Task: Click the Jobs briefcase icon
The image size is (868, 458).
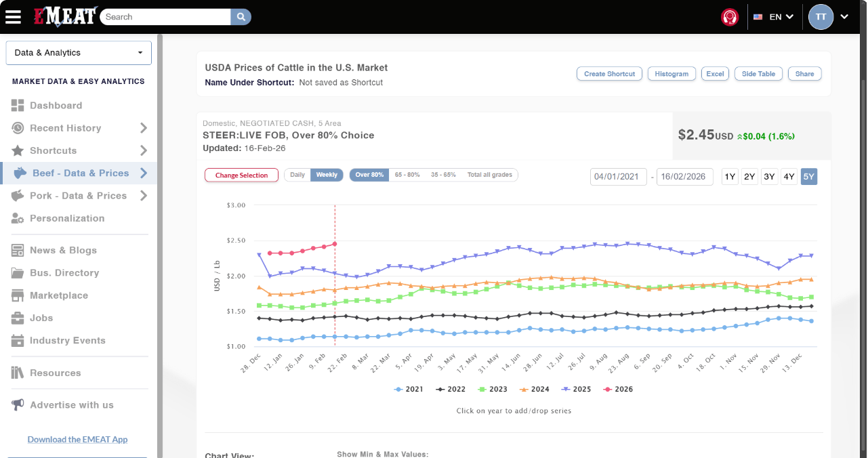Action: 18,318
